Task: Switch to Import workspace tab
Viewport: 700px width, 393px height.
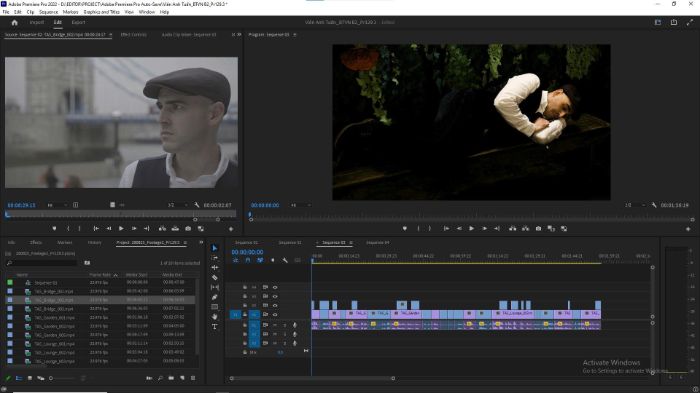Action: click(37, 22)
